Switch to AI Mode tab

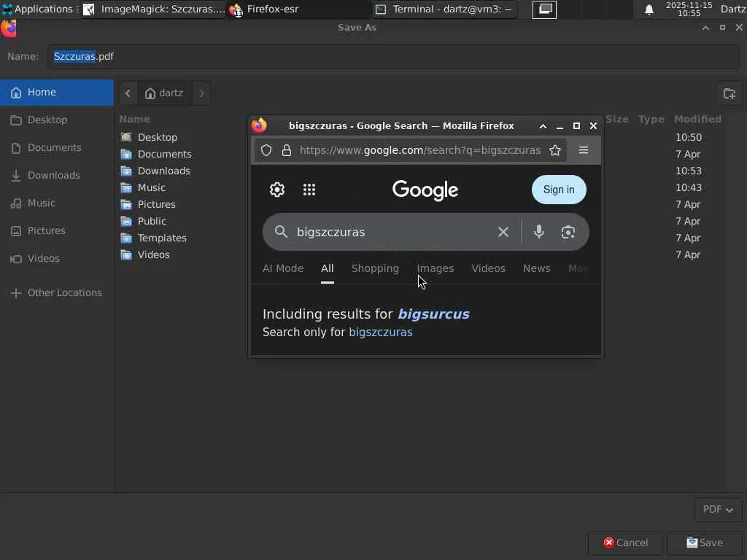coord(283,268)
